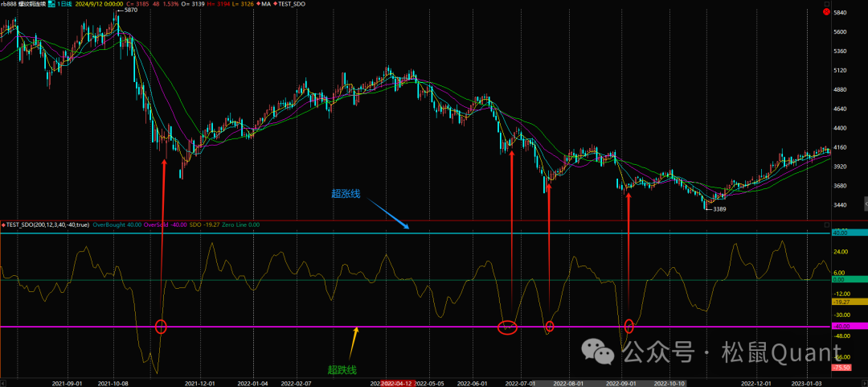Click the red diamond before TEST_SDO(200,12,3,40,-40,true)
Viewport: 868px width, 387px height.
pyautogui.click(x=3, y=224)
